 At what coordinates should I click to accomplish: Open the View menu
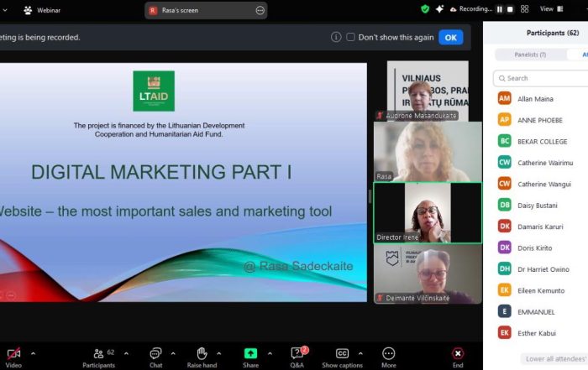pyautogui.click(x=551, y=9)
